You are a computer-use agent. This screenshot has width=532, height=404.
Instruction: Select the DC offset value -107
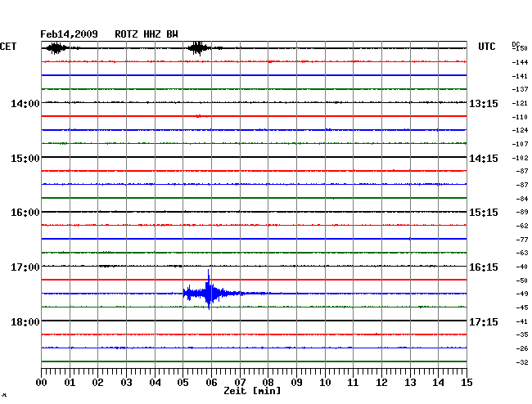click(x=520, y=144)
